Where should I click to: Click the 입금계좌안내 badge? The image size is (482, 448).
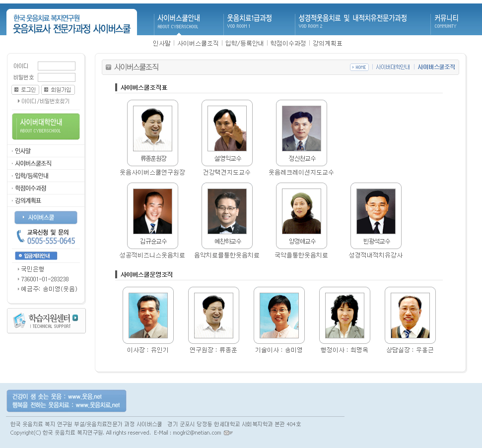click(36, 256)
